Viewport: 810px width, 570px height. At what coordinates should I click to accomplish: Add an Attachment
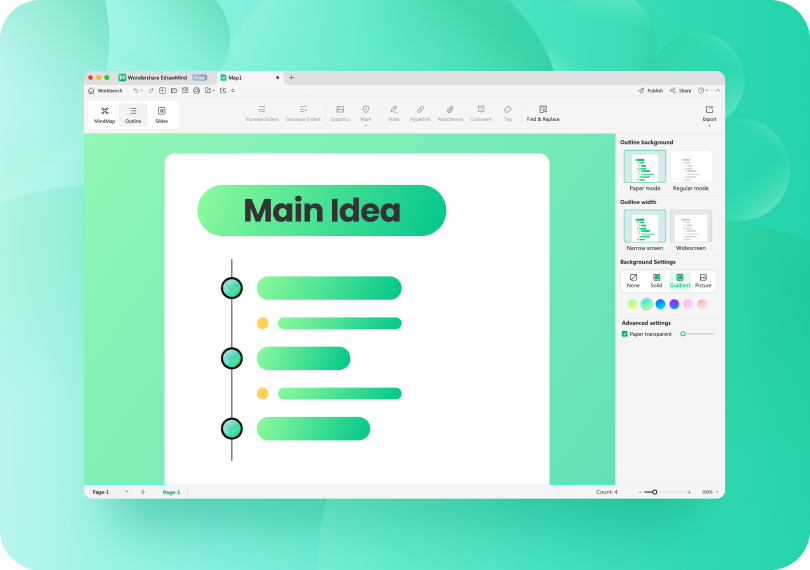450,113
